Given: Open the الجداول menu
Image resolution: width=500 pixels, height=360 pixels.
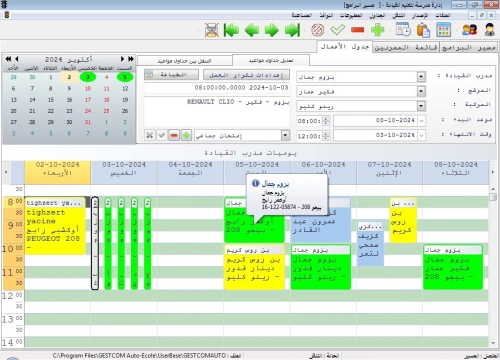Looking at the screenshot, I should (377, 15).
